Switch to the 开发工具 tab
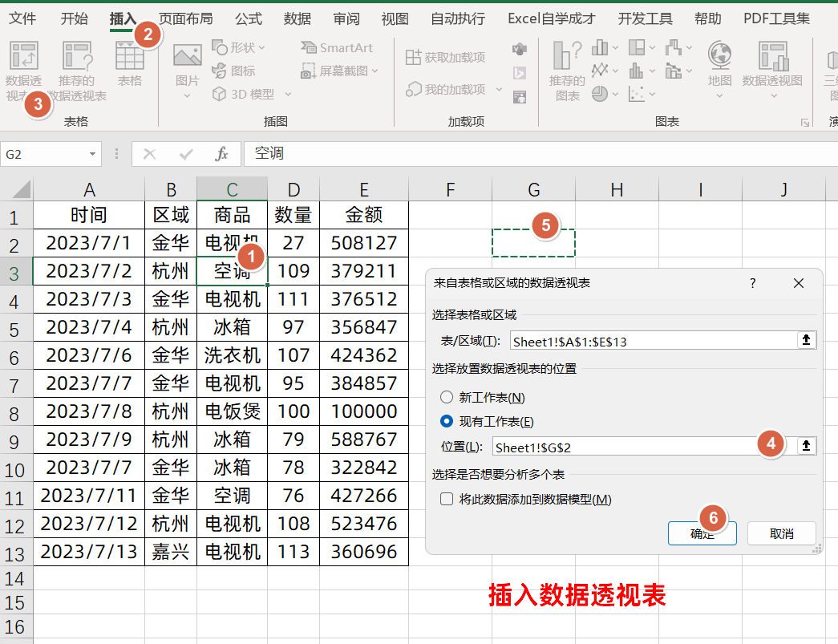838x644 pixels. [645, 18]
